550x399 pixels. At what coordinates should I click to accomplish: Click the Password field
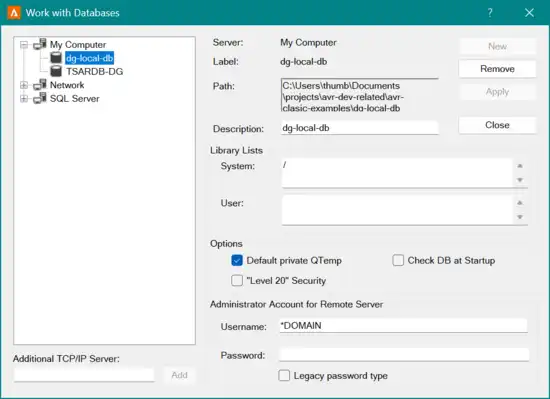coord(403,354)
